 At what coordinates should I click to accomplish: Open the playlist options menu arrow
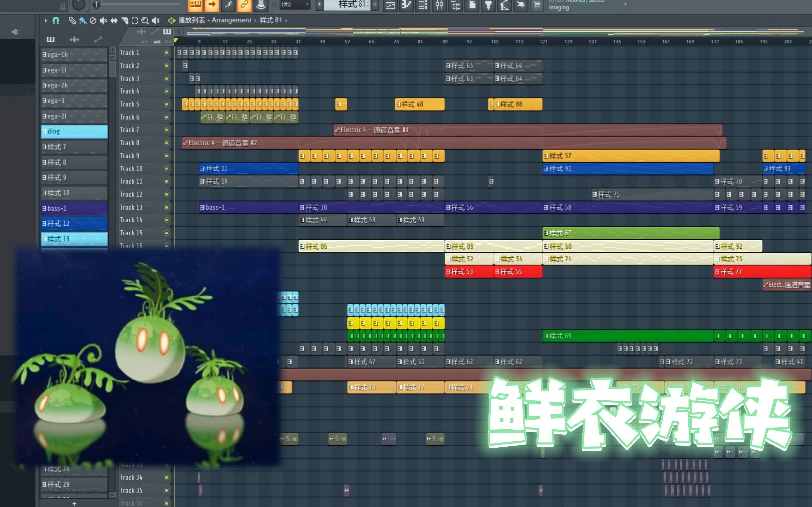coord(45,20)
